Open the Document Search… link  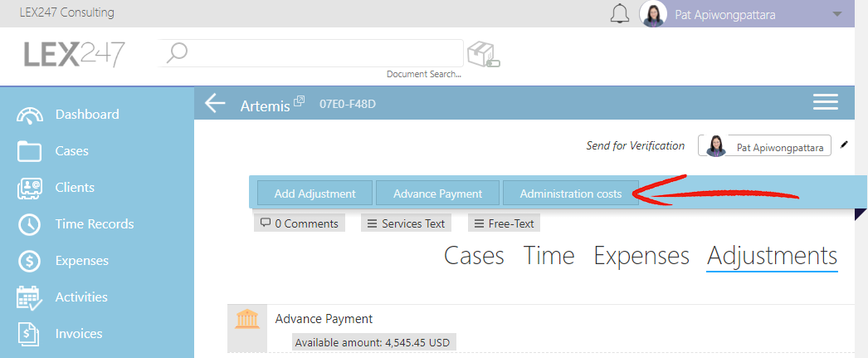(423, 74)
